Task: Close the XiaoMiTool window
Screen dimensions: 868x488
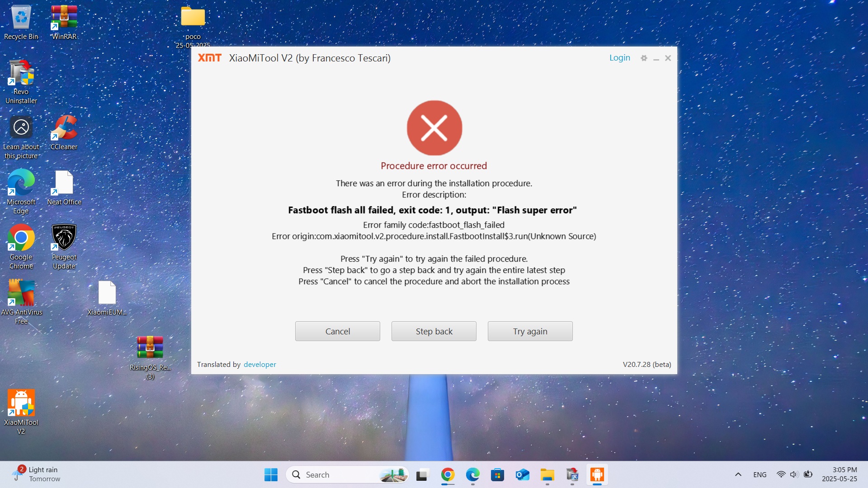Action: click(x=668, y=58)
